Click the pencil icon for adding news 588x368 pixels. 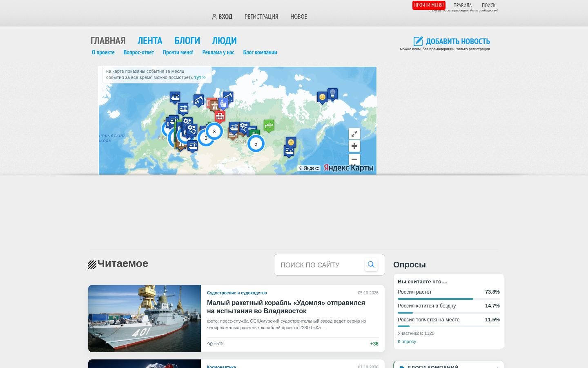coord(418,41)
